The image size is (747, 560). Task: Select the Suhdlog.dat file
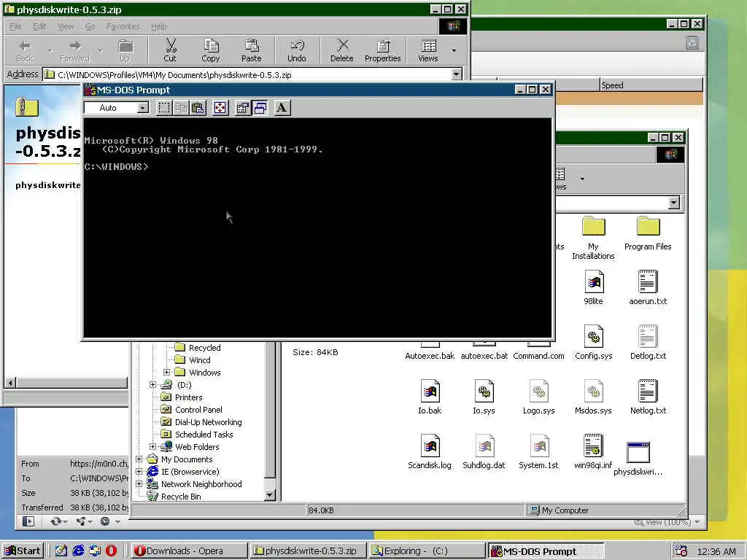coord(484,451)
